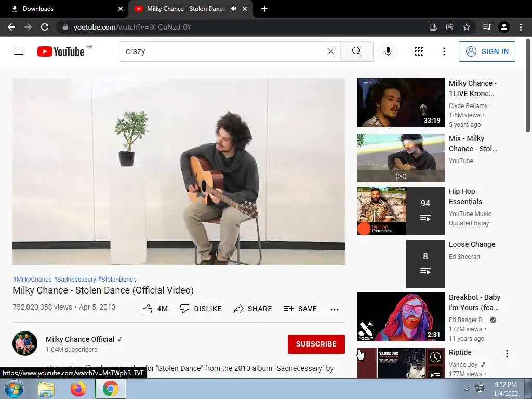Click the network icon in the system tray
Screen dimensions: 532x399
tap(480, 389)
